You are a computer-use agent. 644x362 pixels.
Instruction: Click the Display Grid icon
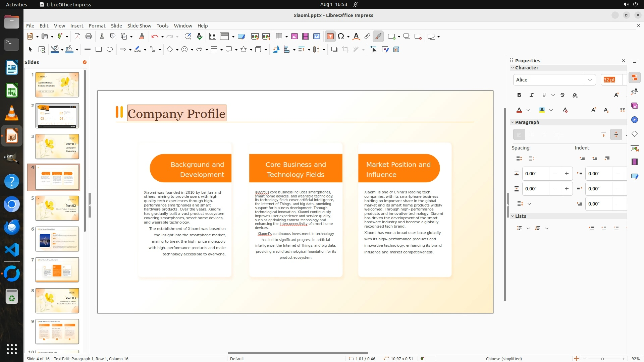coord(212,37)
